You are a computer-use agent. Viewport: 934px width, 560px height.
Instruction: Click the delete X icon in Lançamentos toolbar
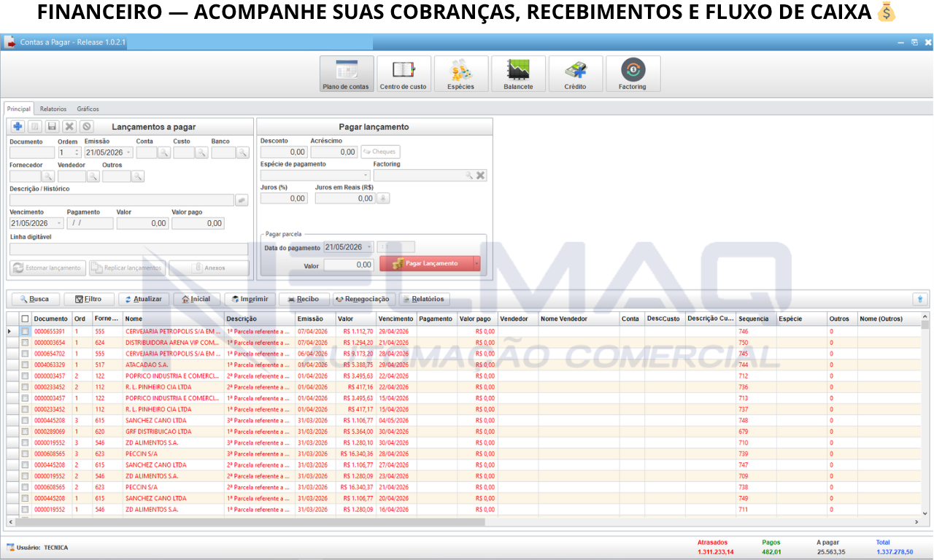69,127
